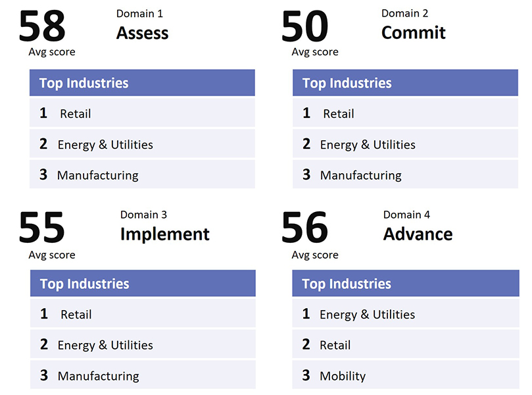Screen dimensions: 532x395
Task: Click Retail row in Implement list
Action: coord(76,315)
